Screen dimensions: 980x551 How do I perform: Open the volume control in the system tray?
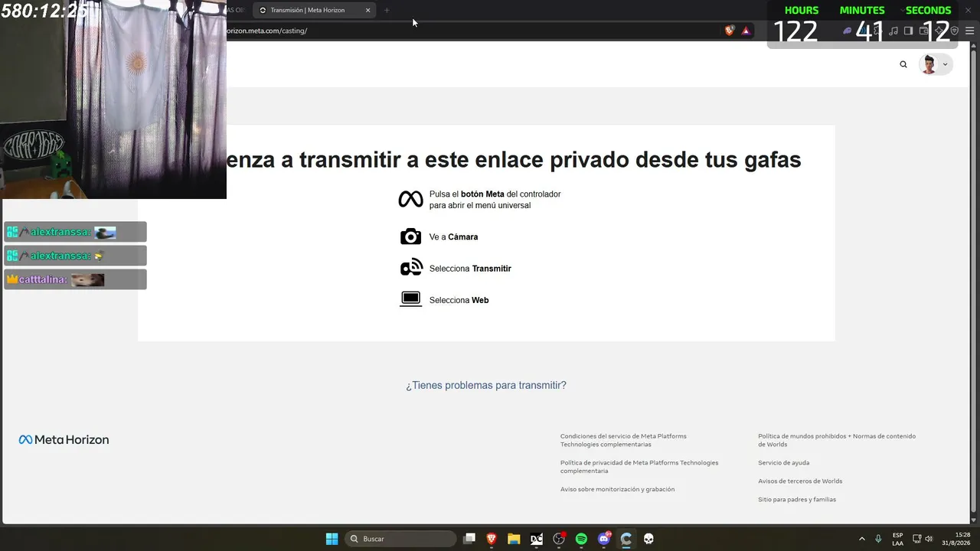(929, 539)
